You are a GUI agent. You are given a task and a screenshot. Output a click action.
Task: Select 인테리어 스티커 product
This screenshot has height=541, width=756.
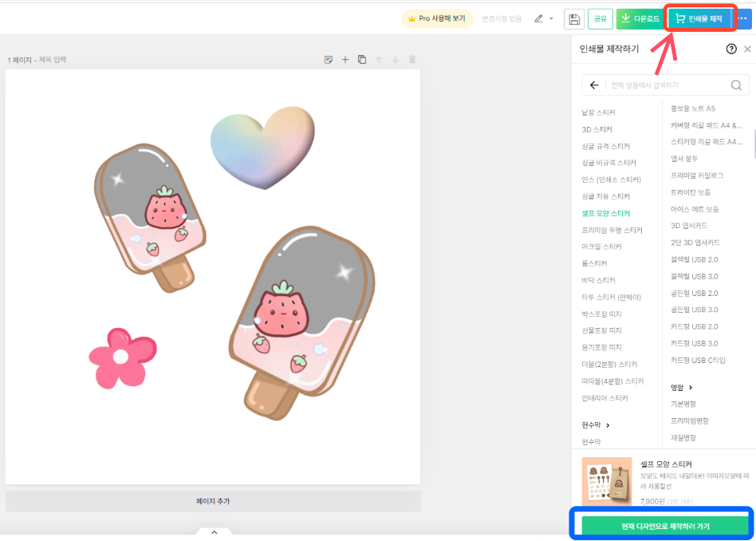[x=604, y=398]
